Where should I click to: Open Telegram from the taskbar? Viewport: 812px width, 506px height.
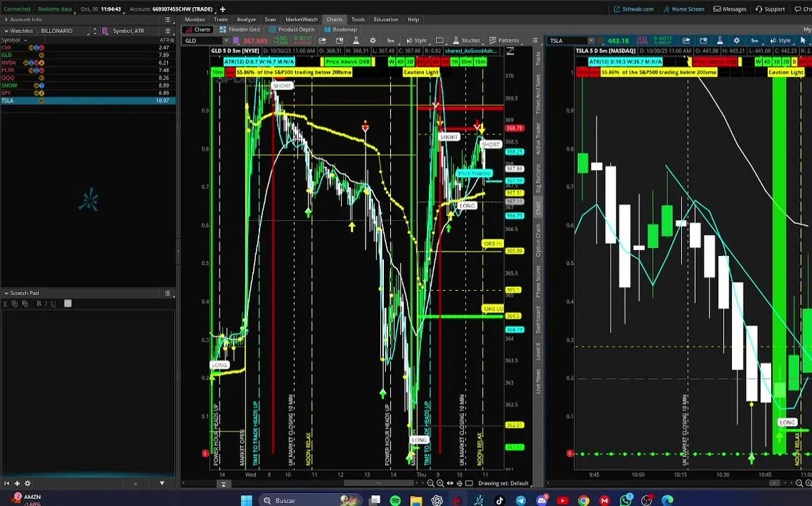click(521, 500)
